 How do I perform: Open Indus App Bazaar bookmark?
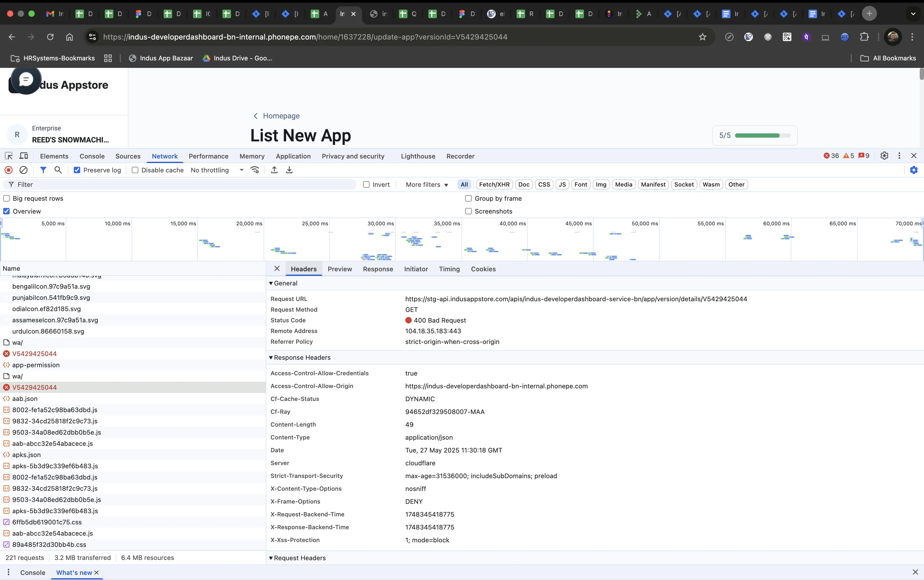161,58
